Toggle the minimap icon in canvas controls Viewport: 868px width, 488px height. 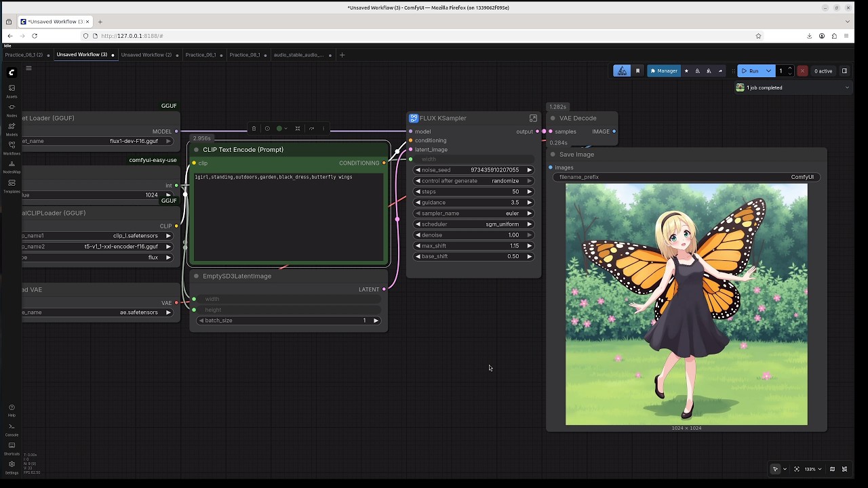tap(832, 469)
